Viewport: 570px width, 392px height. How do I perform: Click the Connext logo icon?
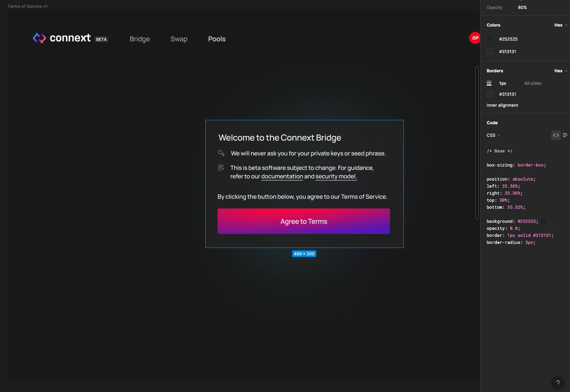39,38
